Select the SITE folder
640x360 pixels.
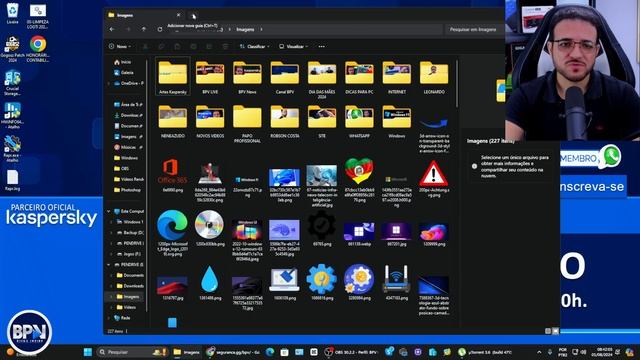point(322,121)
